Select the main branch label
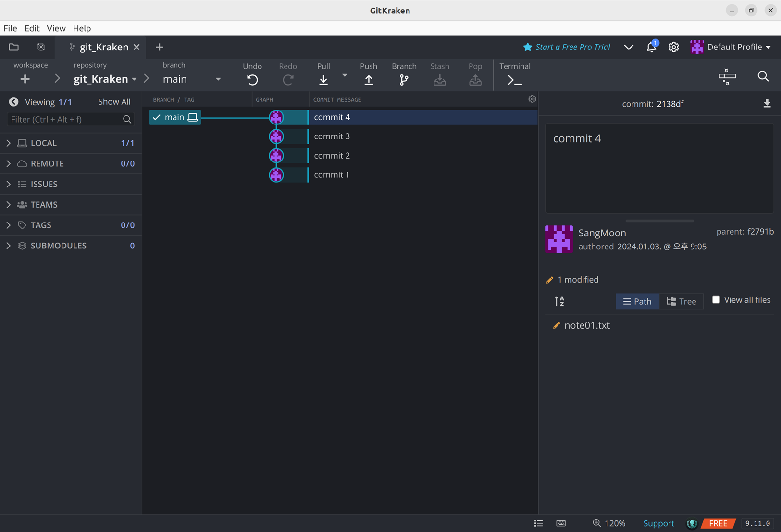 [175, 117]
